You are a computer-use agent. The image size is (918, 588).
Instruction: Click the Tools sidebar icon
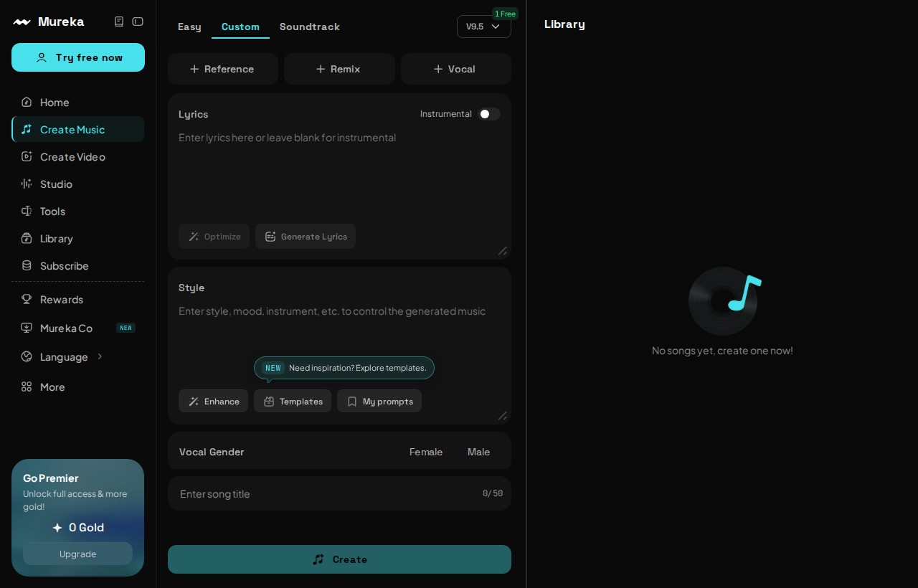click(27, 211)
